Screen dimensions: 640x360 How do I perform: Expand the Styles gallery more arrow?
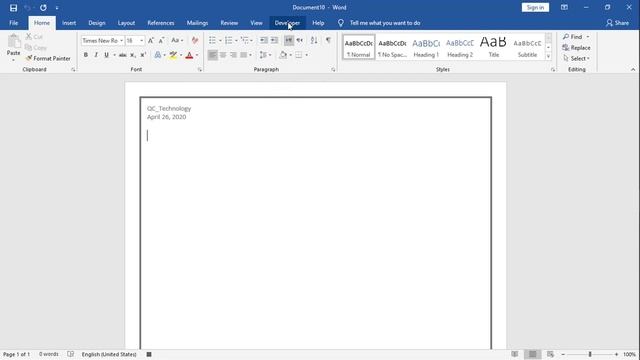coord(548,56)
